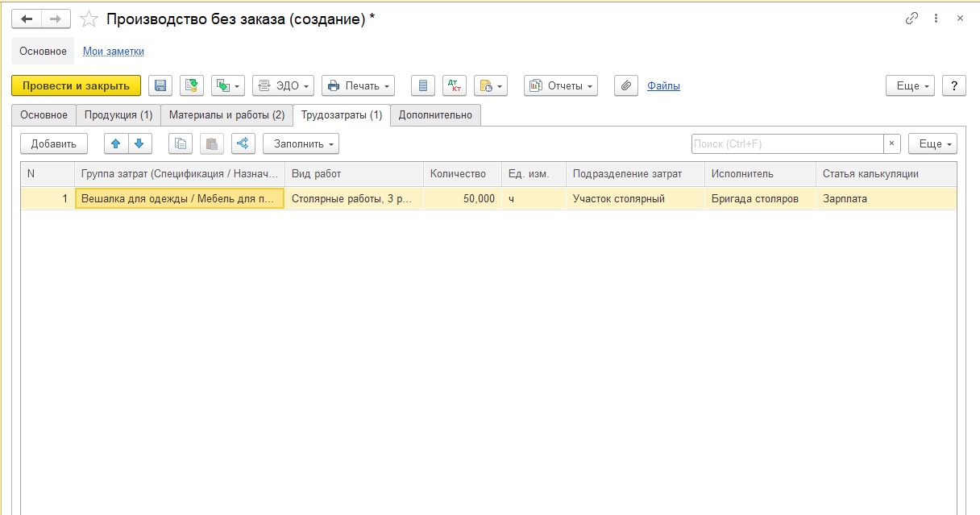Expand the ЭДО dropdown menu
This screenshot has width=980, height=515.
283,85
